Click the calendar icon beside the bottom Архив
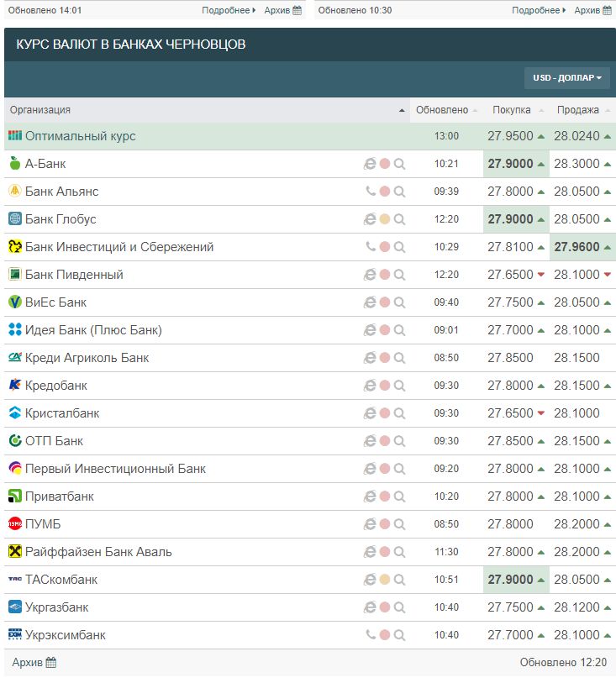Viewport: 616px width, 683px height. click(x=51, y=663)
